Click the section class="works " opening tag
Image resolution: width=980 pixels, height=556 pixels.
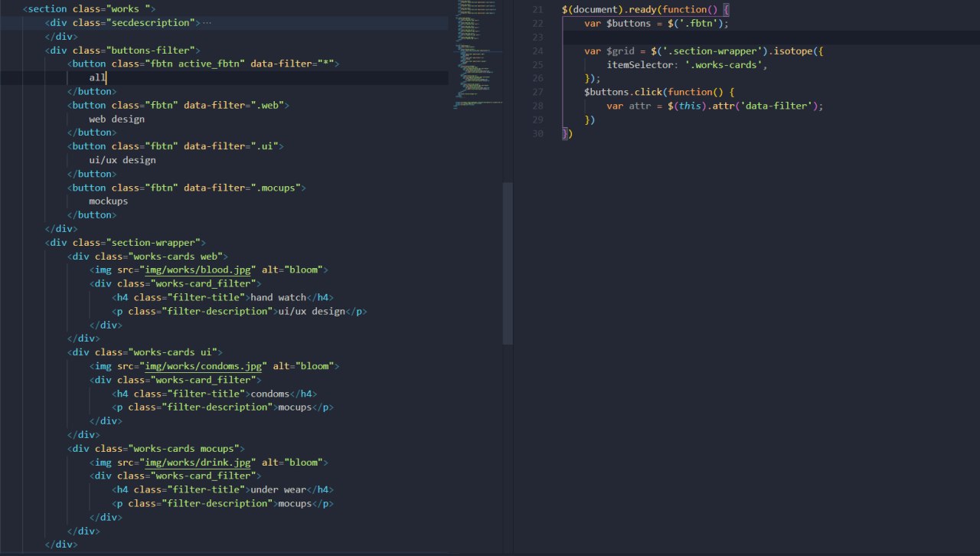pyautogui.click(x=90, y=9)
